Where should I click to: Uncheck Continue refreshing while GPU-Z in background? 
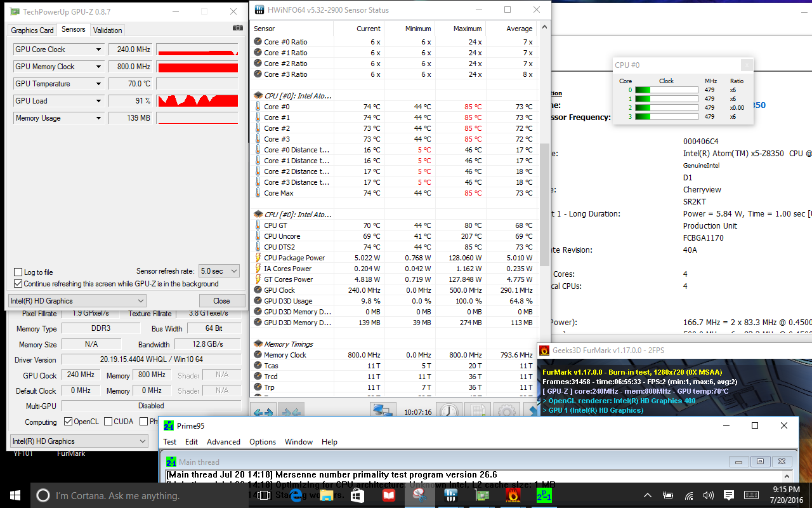pos(18,284)
